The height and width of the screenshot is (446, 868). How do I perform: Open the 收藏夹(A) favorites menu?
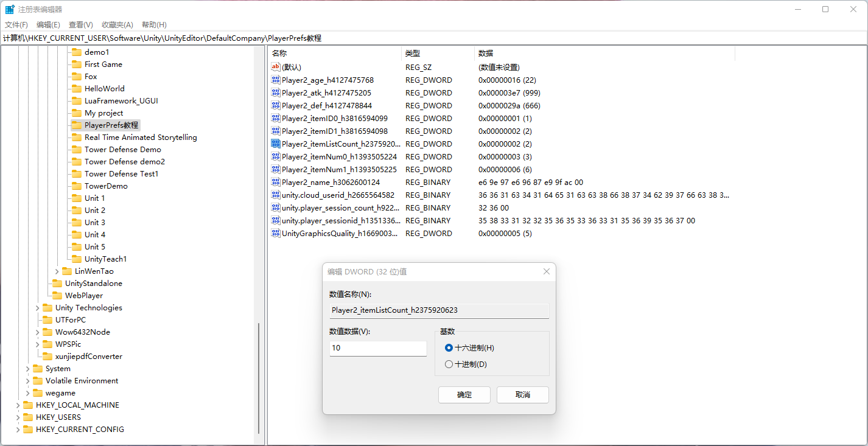coord(117,25)
